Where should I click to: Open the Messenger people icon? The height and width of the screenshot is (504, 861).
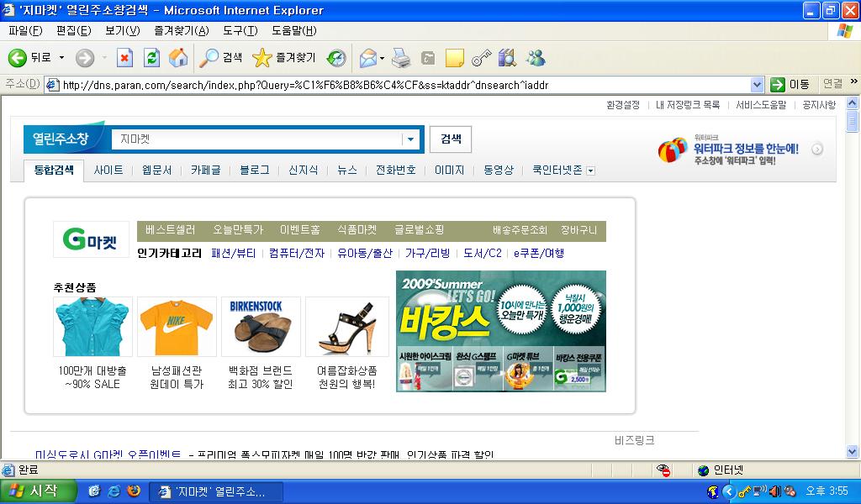coord(536,58)
